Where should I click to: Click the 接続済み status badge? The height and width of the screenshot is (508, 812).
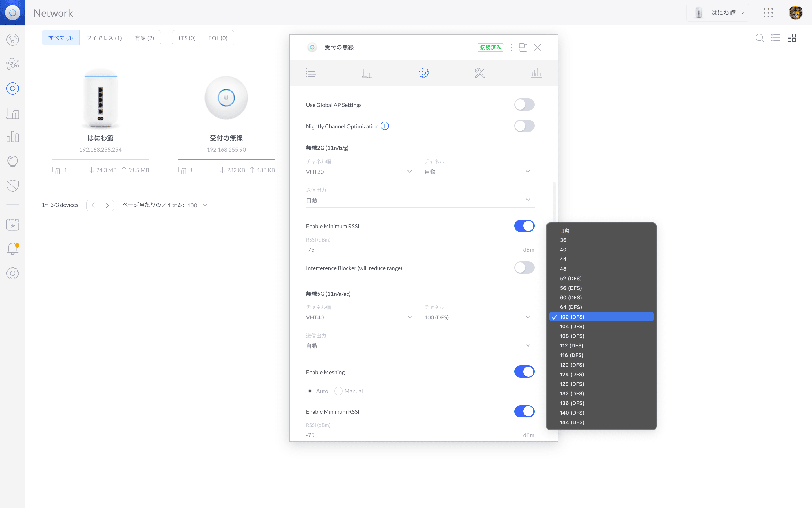point(490,47)
